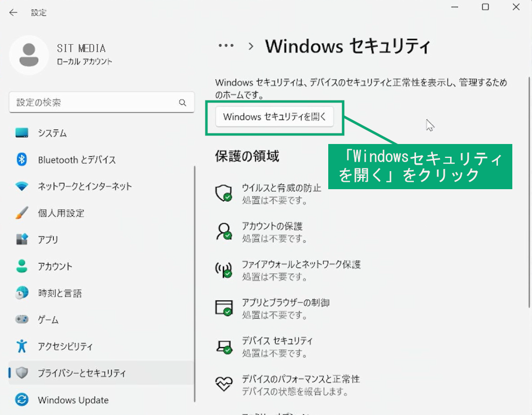532x415 pixels.
Task: Click the search magnifier icon
Action: 182,103
